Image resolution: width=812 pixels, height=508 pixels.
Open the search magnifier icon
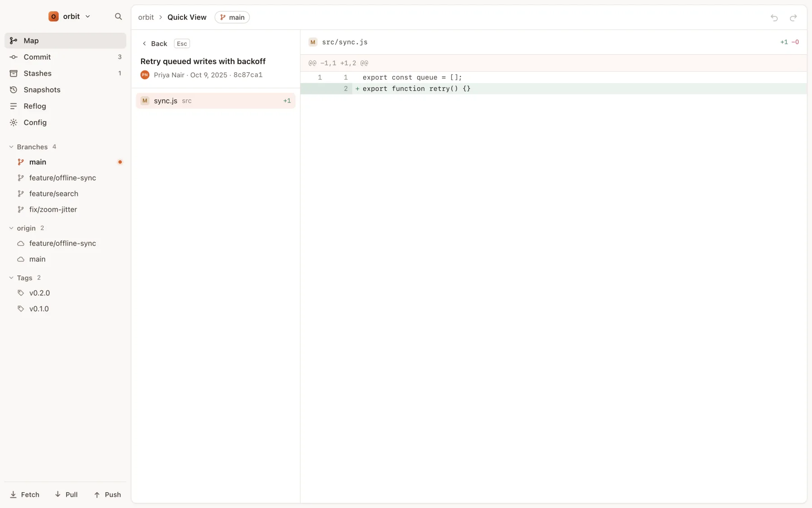(x=118, y=17)
